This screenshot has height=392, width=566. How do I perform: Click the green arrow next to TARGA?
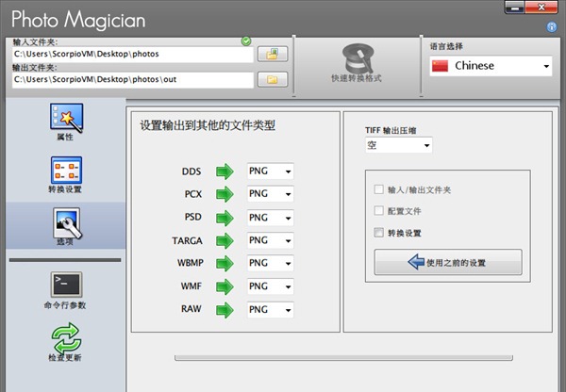pyautogui.click(x=225, y=240)
